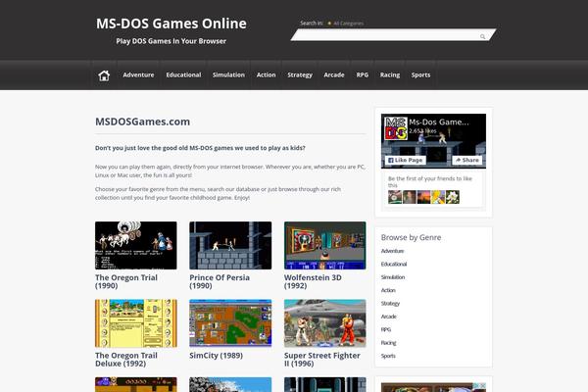
Task: Open the Strategy menu item
Action: [x=300, y=74]
